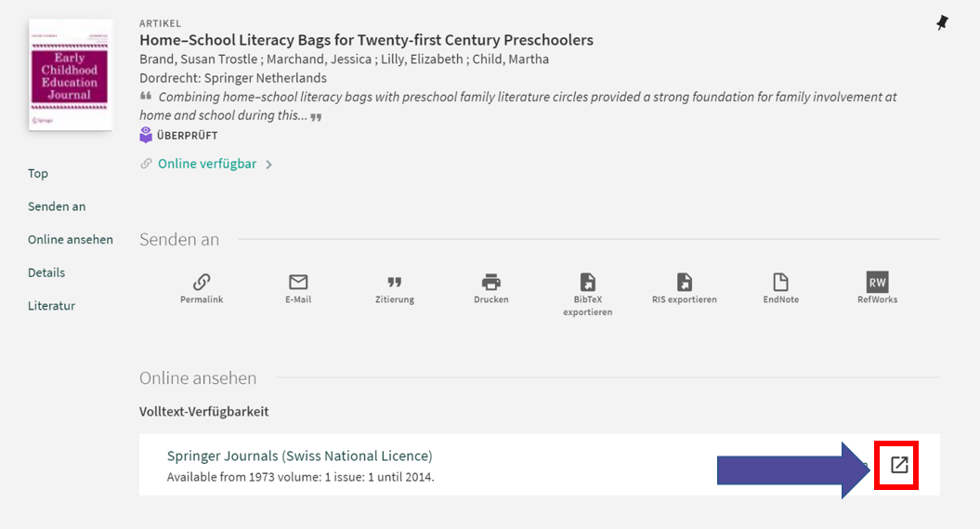Jump to Top in the side navigation
Image resolution: width=980 pixels, height=529 pixels.
(x=38, y=174)
